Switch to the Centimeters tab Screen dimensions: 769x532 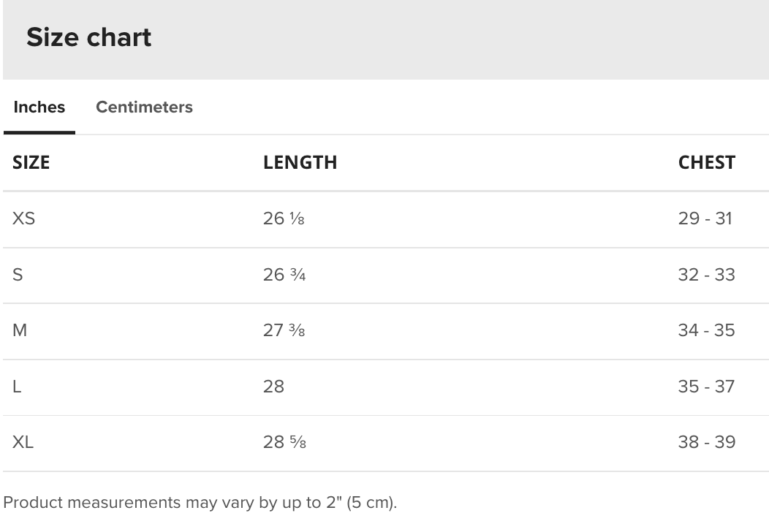tap(144, 107)
